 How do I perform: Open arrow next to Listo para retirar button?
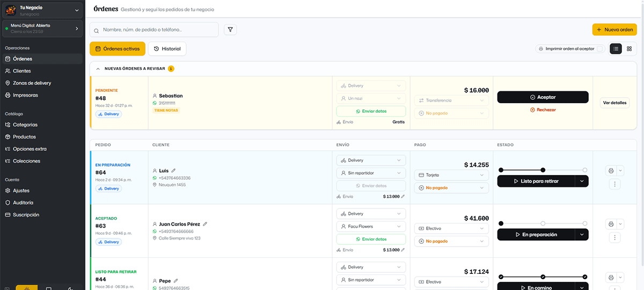pos(582,182)
